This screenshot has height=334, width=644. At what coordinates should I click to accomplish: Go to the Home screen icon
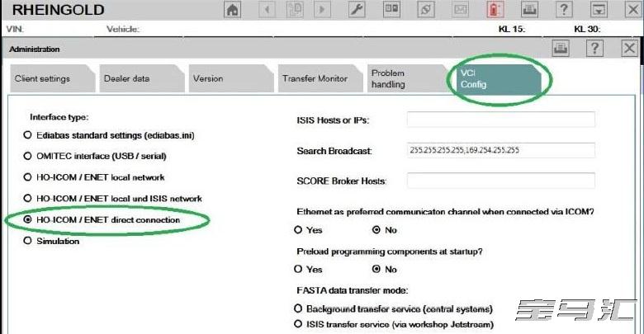pyautogui.click(x=233, y=9)
